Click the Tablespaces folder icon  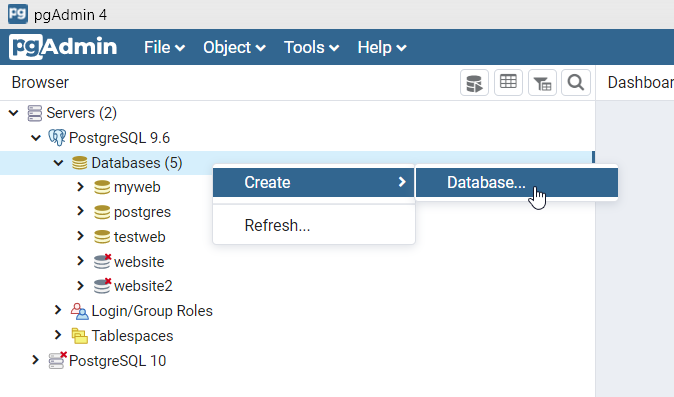[80, 336]
